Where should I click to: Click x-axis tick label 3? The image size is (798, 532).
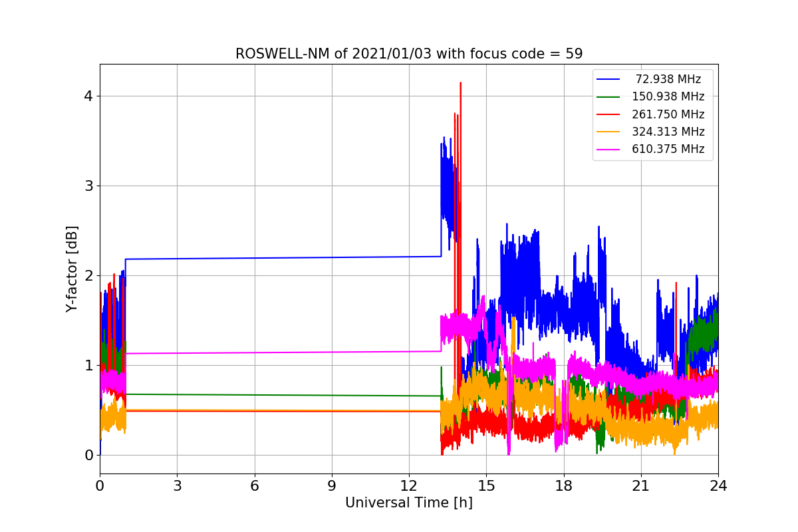[x=177, y=486]
